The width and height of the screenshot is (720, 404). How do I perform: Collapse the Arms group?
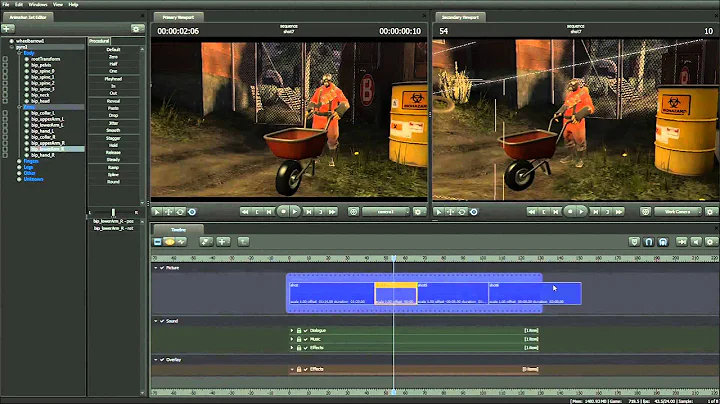click(x=19, y=107)
